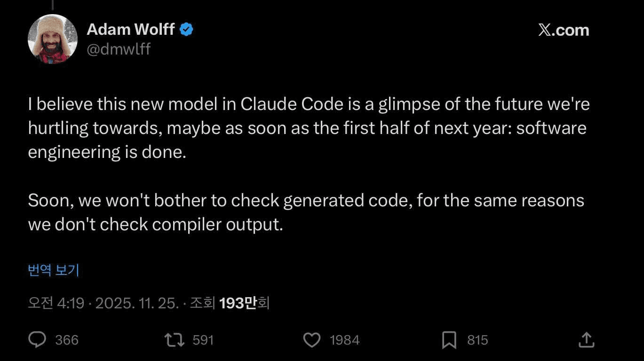Open Adam Wolff's profile picture
This screenshot has width=644, height=361.
(x=52, y=39)
